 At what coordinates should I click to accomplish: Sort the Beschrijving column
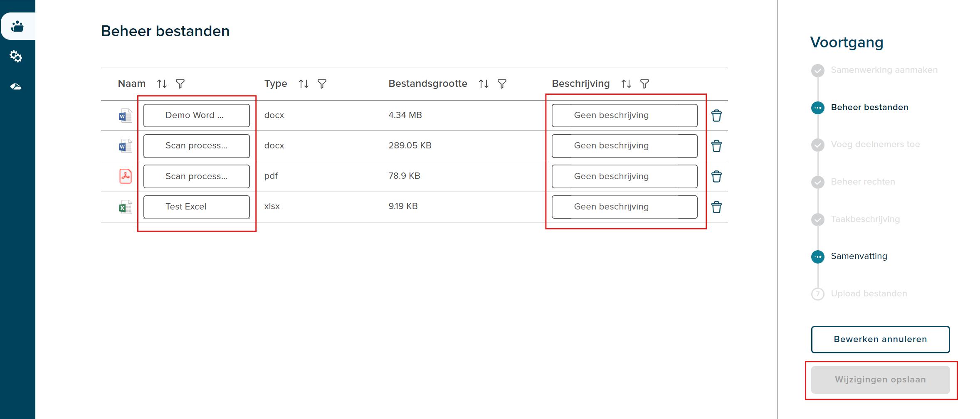(x=626, y=84)
